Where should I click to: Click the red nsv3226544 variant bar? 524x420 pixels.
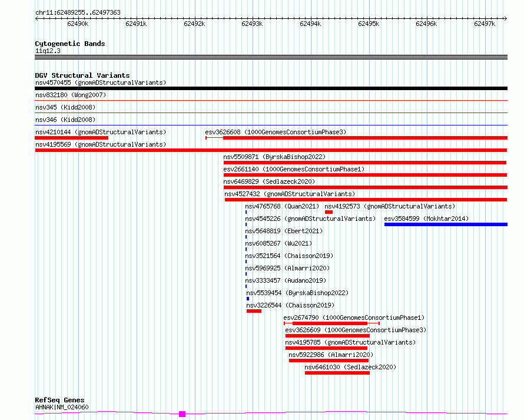pyautogui.click(x=254, y=311)
